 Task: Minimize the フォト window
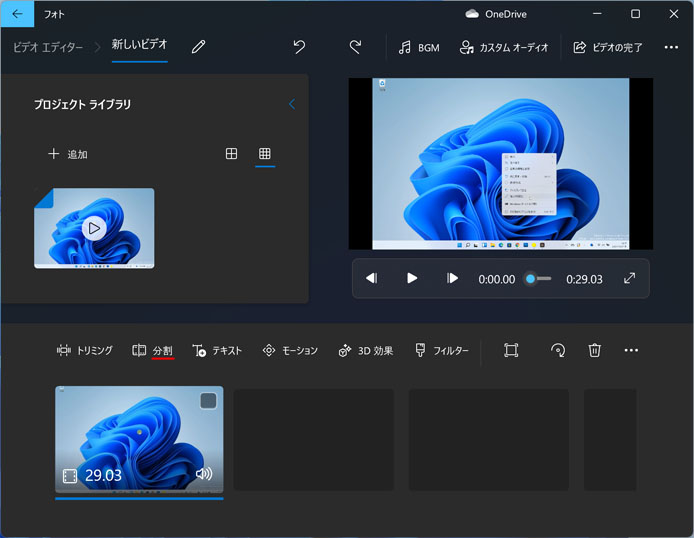[x=597, y=14]
